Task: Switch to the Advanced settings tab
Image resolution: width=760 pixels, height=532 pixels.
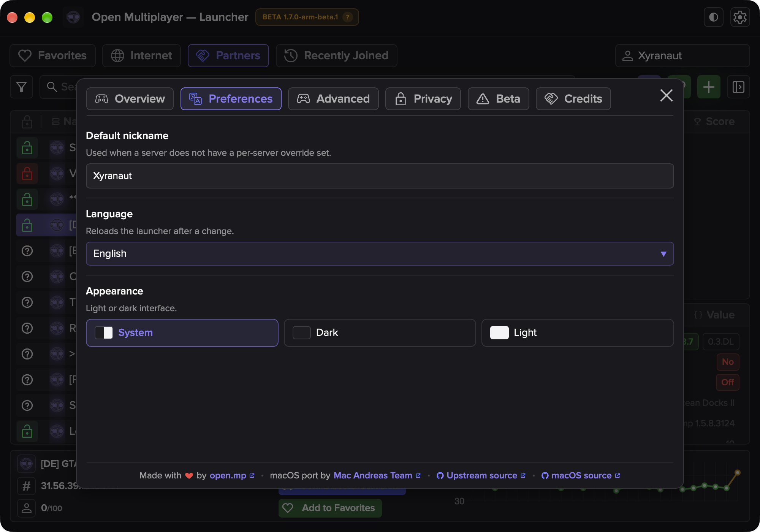Action: [333, 99]
